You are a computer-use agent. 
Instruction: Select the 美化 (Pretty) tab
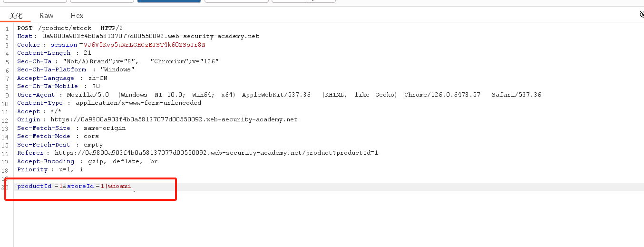[16, 16]
